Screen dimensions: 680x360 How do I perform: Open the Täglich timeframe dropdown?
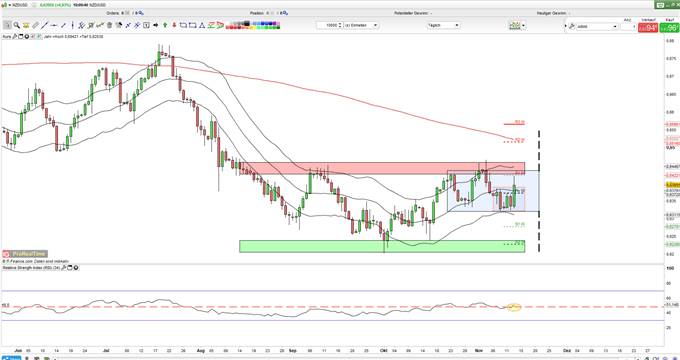[x=443, y=25]
